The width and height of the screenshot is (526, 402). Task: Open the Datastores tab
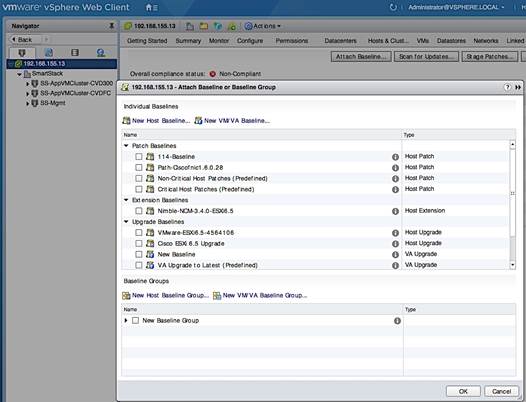point(451,41)
